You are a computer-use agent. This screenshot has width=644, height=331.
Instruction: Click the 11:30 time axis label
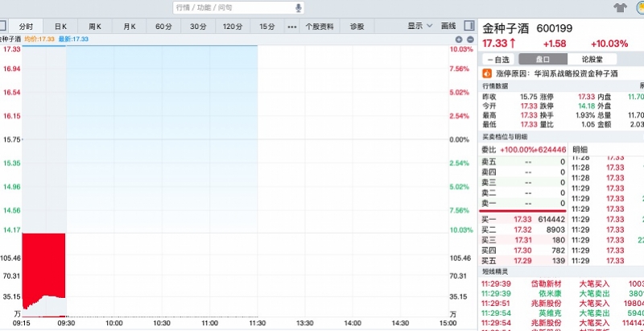pos(257,324)
